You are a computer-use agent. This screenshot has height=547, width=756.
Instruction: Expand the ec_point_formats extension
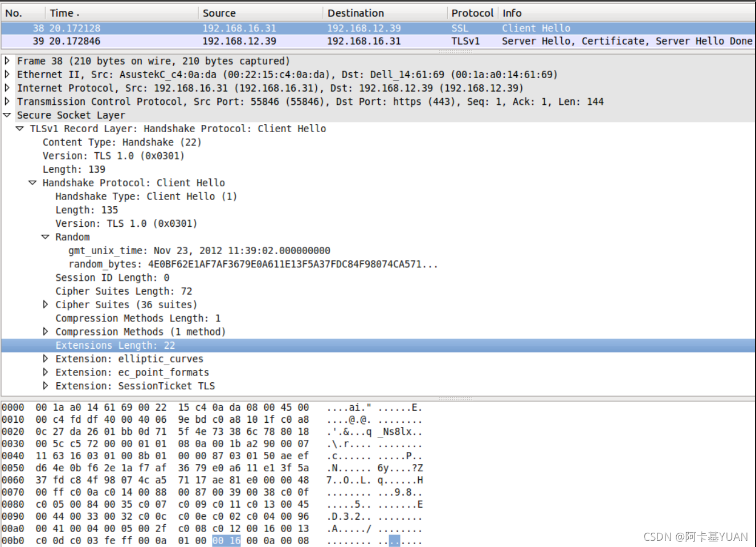tap(46, 372)
